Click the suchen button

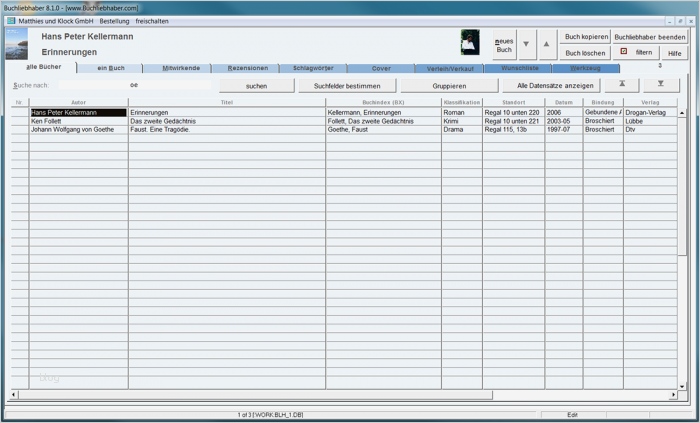tap(257, 86)
